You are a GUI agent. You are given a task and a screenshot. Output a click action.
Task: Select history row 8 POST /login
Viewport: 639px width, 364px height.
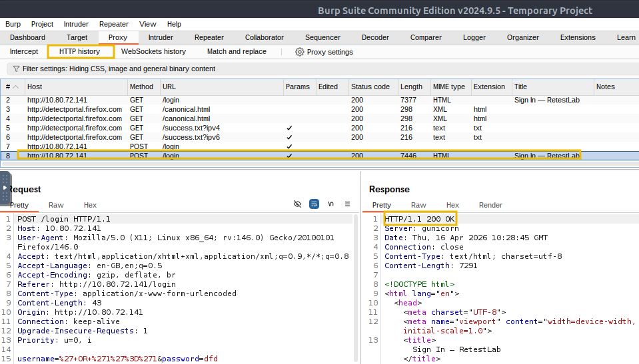[x=320, y=156]
